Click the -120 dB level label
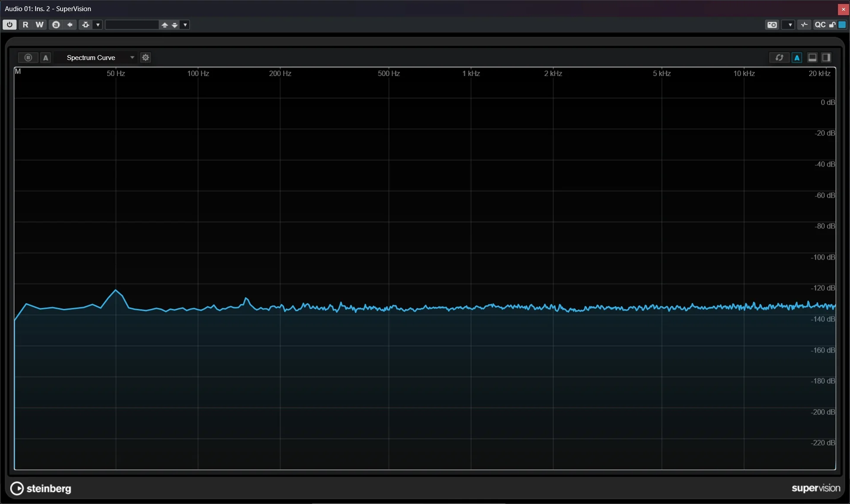 coord(823,288)
